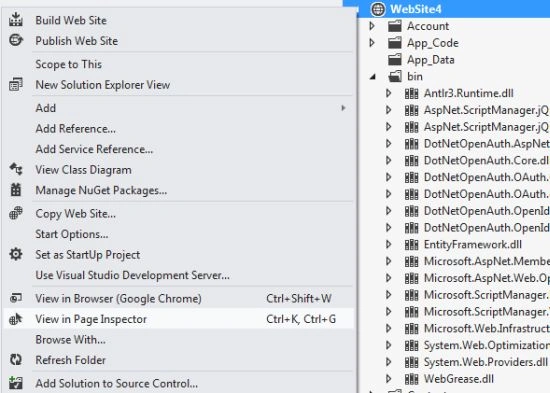
Task: Select Set as StartUp Project text
Action: (87, 255)
